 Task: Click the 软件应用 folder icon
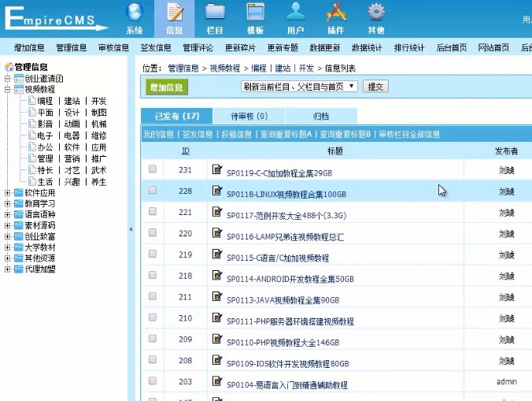(19, 193)
